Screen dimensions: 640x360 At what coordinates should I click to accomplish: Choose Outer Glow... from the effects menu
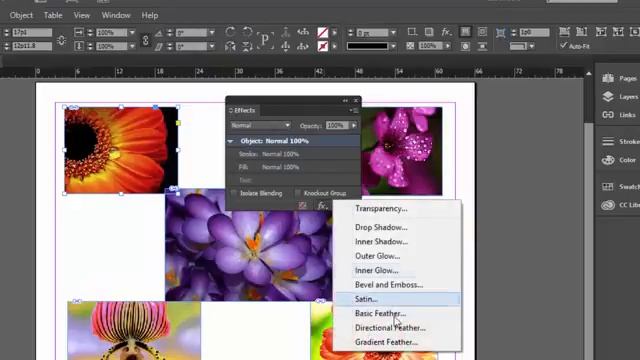(x=377, y=256)
